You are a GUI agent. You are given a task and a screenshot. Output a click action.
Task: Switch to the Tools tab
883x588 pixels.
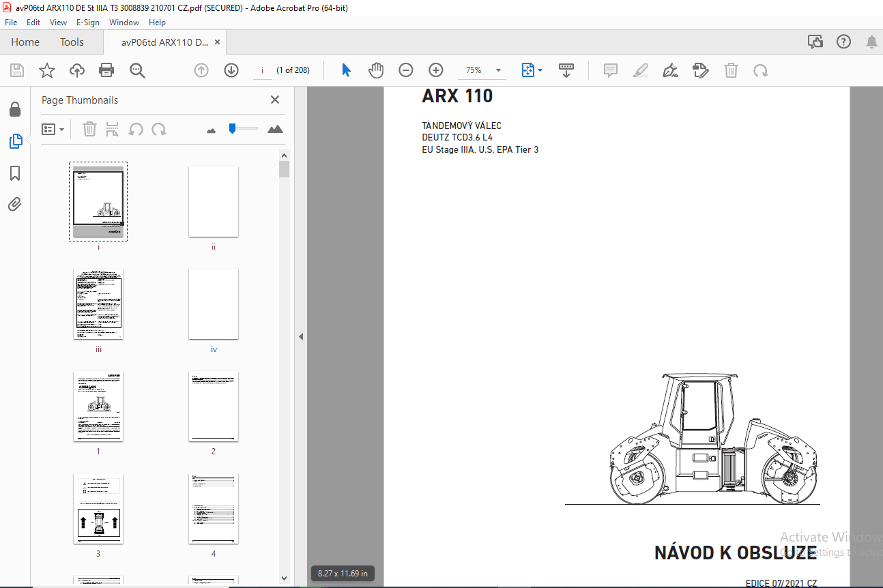[72, 42]
